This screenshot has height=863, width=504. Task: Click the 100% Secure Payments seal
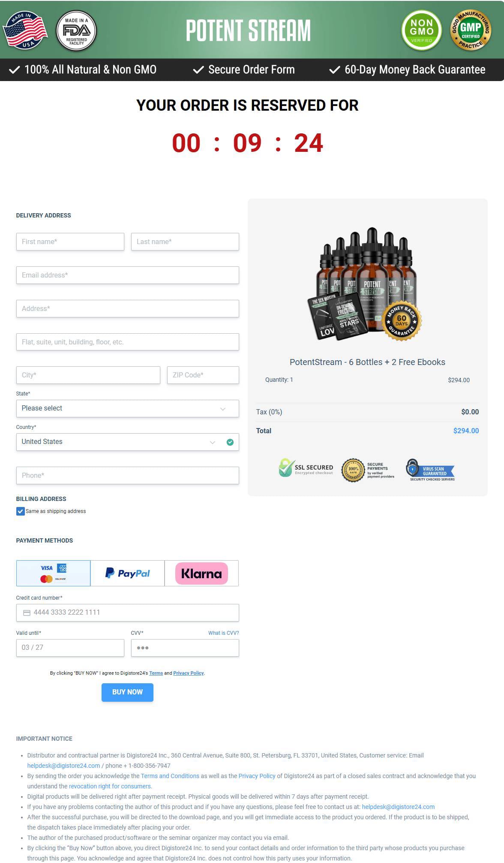pyautogui.click(x=353, y=470)
